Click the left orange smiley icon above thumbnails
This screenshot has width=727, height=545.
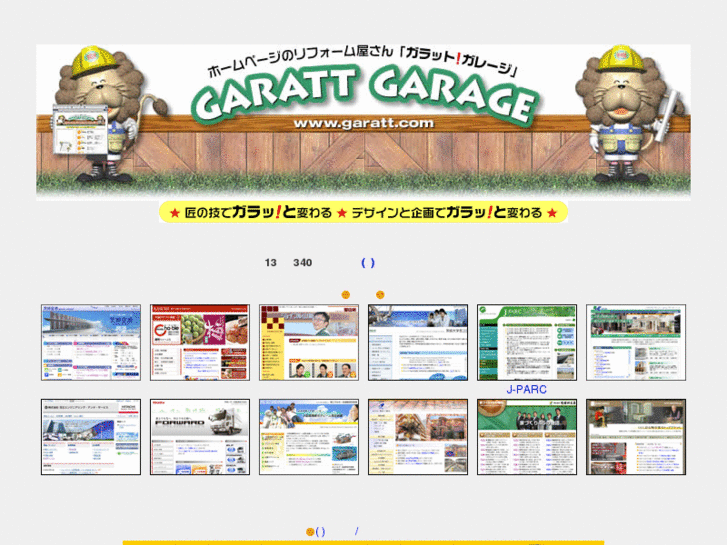(x=345, y=295)
